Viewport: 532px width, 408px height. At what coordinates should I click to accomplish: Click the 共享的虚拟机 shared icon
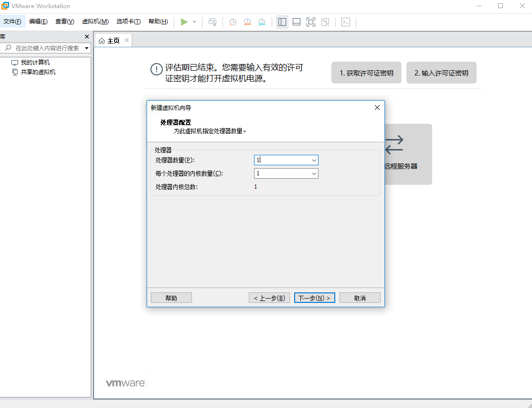[x=15, y=72]
